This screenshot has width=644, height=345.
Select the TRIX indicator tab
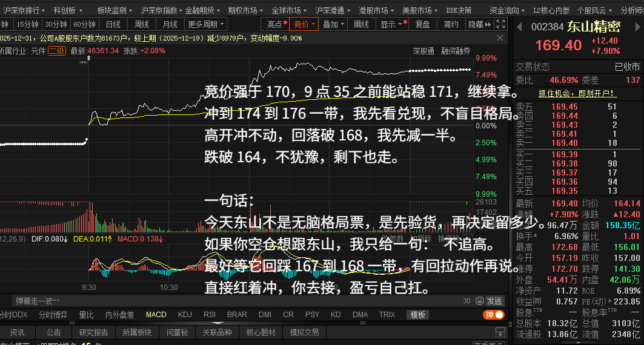(x=387, y=315)
